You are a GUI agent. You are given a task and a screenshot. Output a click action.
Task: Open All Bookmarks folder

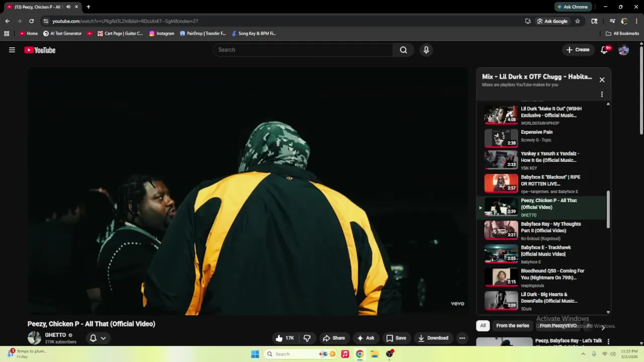click(x=622, y=34)
